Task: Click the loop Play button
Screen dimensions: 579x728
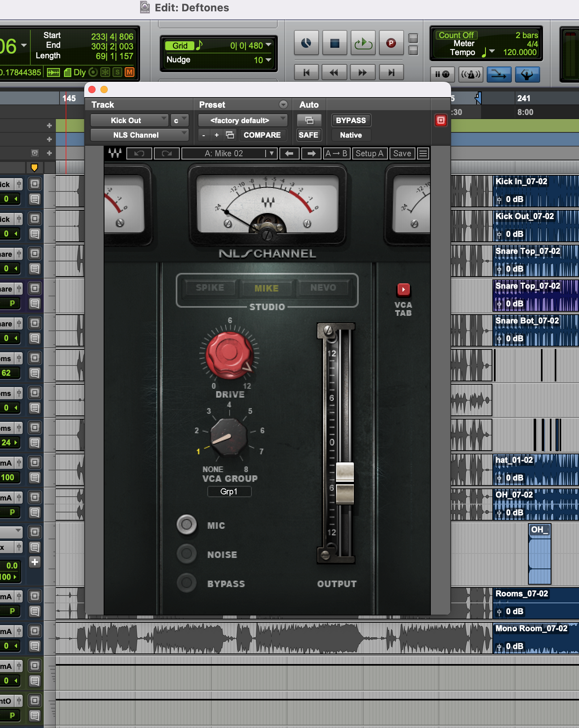Action: (363, 43)
